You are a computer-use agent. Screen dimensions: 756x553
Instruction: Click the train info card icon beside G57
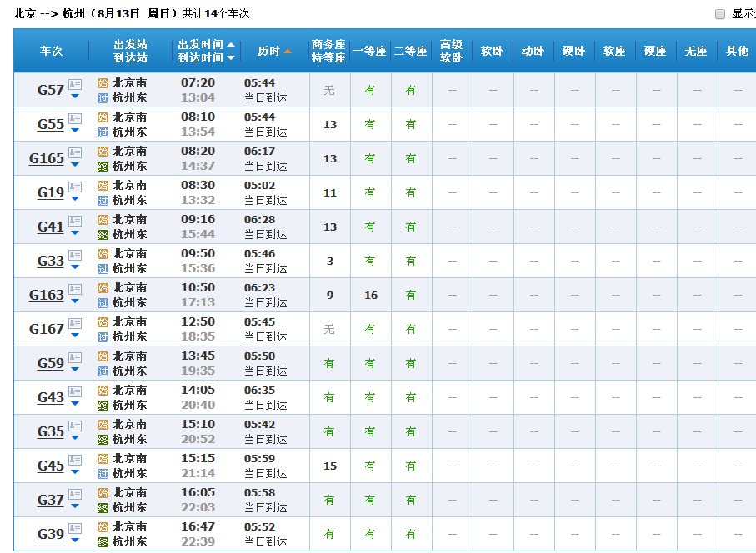[74, 84]
